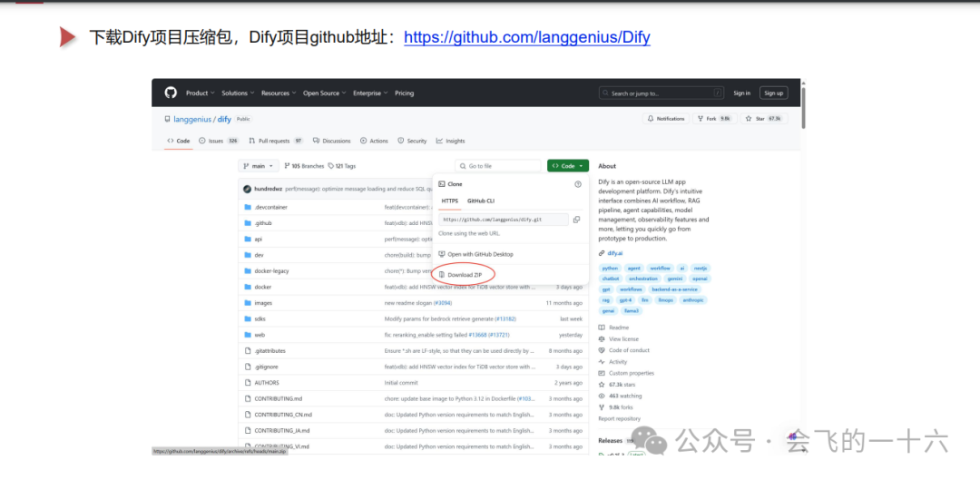Image resolution: width=980 pixels, height=480 pixels.
Task: Click the clone URL text field
Action: (x=504, y=220)
